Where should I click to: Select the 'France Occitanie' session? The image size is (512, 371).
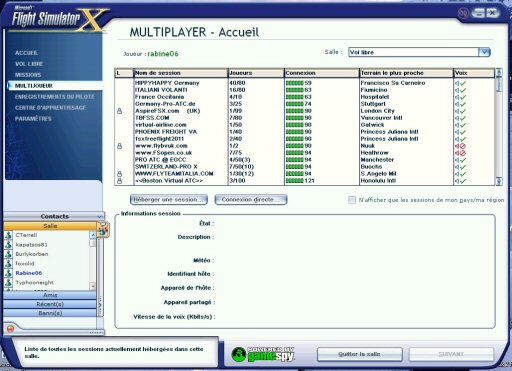(159, 97)
